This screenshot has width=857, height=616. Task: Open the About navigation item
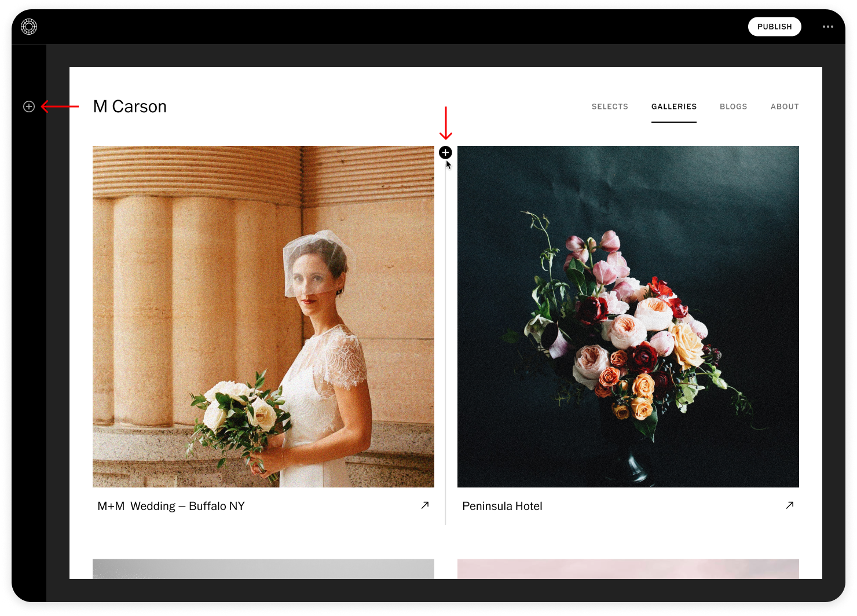click(x=785, y=107)
